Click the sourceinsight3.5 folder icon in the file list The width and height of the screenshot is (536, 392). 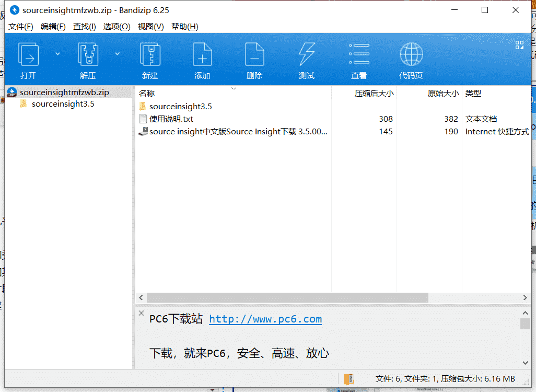[143, 107]
